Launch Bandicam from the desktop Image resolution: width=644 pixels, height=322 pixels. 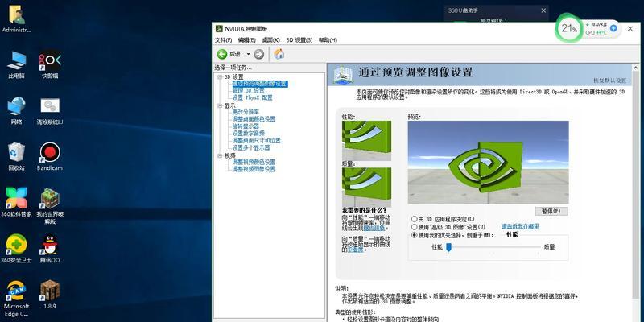(x=50, y=157)
